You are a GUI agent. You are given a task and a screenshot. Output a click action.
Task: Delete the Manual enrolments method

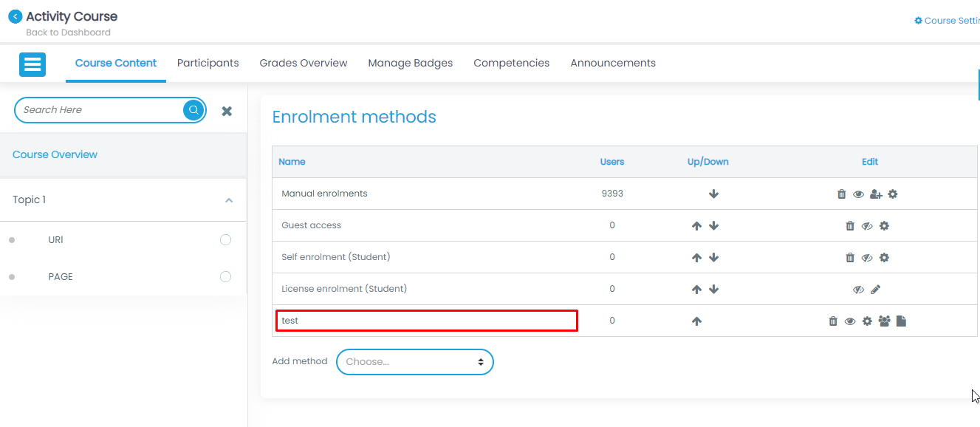841,194
